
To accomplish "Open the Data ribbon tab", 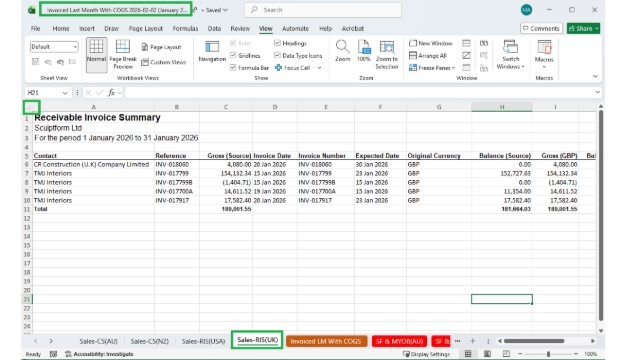I will click(x=214, y=29).
